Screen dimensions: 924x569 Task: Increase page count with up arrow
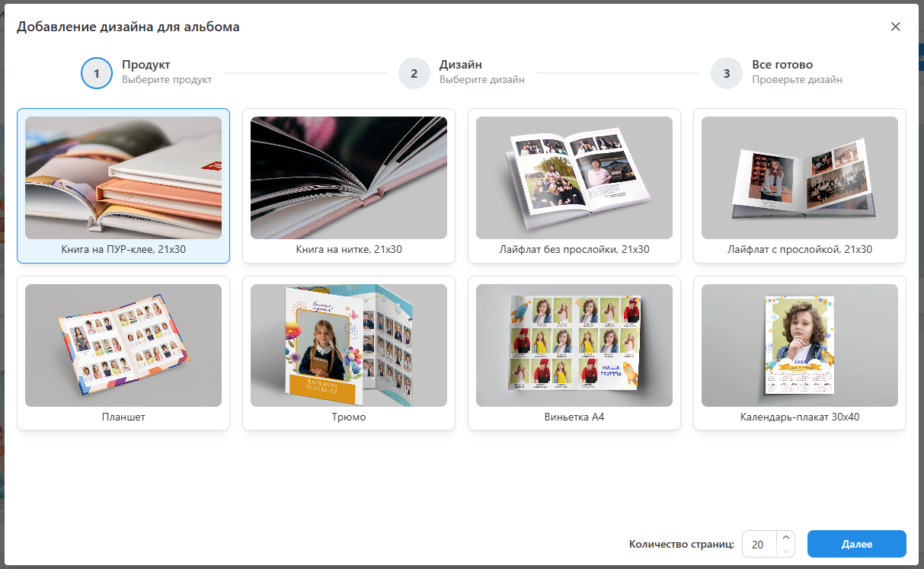click(786, 538)
